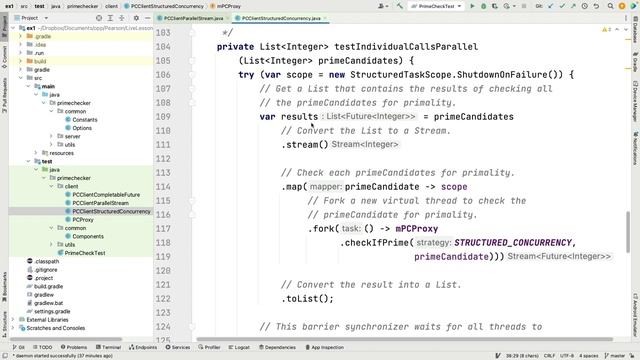Open Dependencies tool window tab
Viewport: 640px width, 360px height.
tap(277, 347)
